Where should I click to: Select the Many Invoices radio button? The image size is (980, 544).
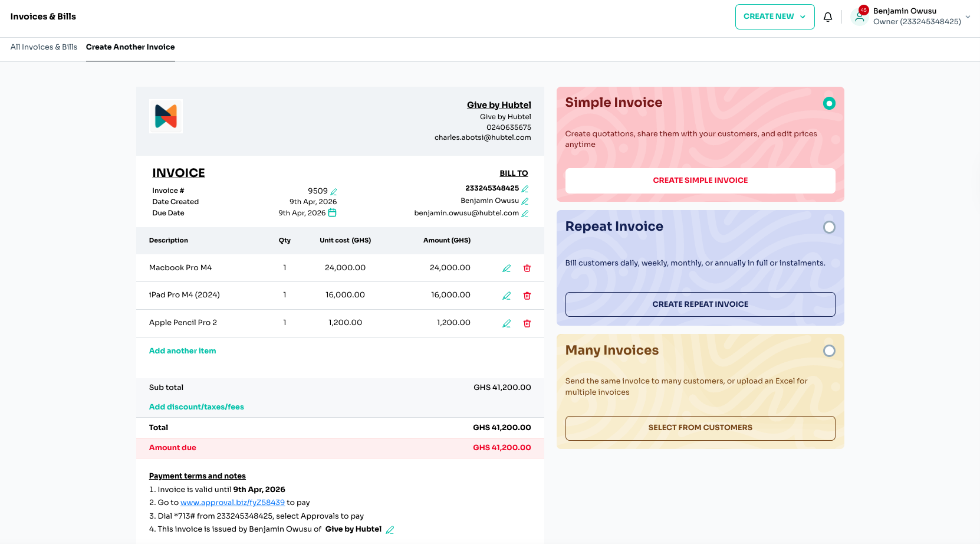[829, 351]
